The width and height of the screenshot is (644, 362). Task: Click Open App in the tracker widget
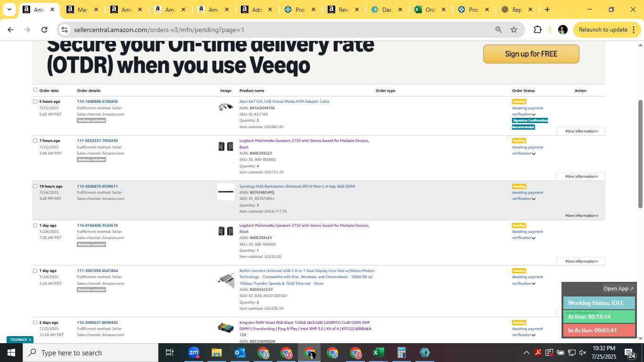click(619, 288)
